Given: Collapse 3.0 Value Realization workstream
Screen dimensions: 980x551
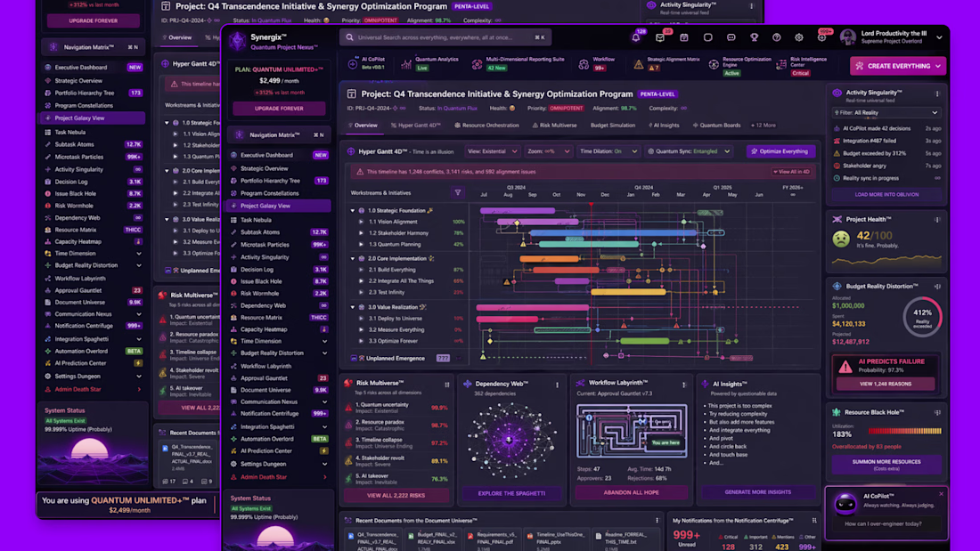Looking at the screenshot, I should point(353,307).
